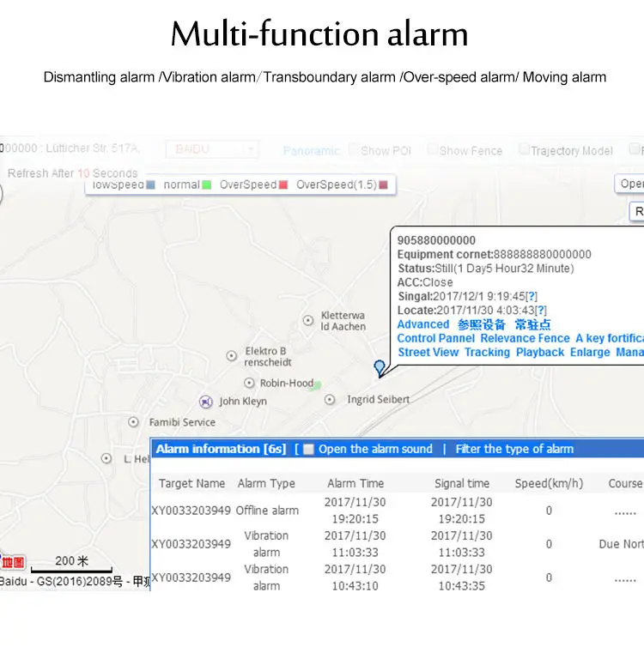Click Refresh After 10 Seconds text

click(x=72, y=173)
